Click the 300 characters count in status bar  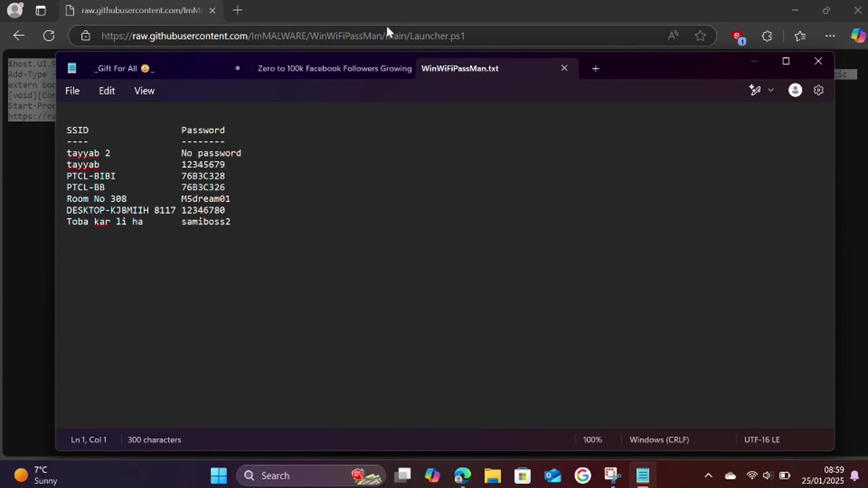pos(155,440)
